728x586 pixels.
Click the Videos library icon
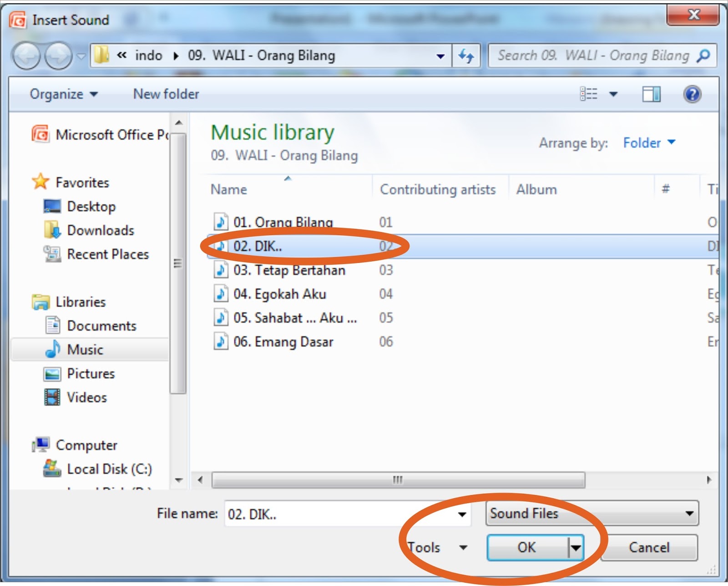point(52,397)
